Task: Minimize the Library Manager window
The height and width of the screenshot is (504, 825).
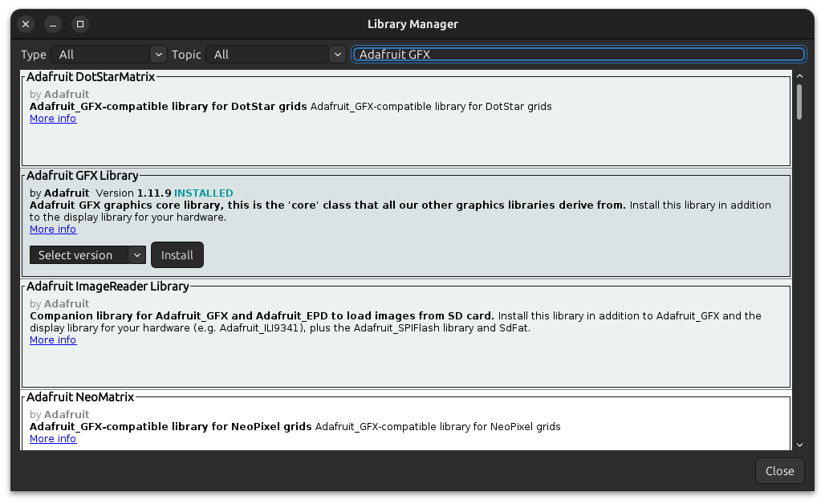Action: coord(53,24)
